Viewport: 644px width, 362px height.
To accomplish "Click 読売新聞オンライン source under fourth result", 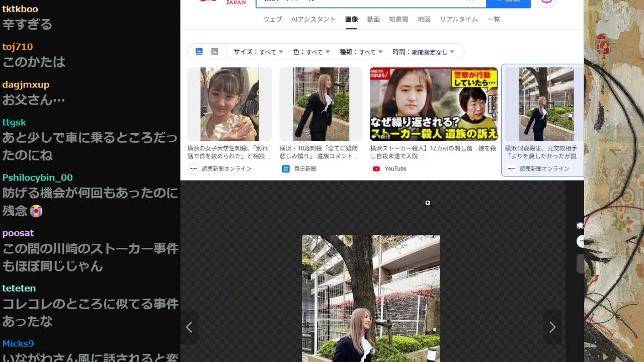I will coord(544,169).
